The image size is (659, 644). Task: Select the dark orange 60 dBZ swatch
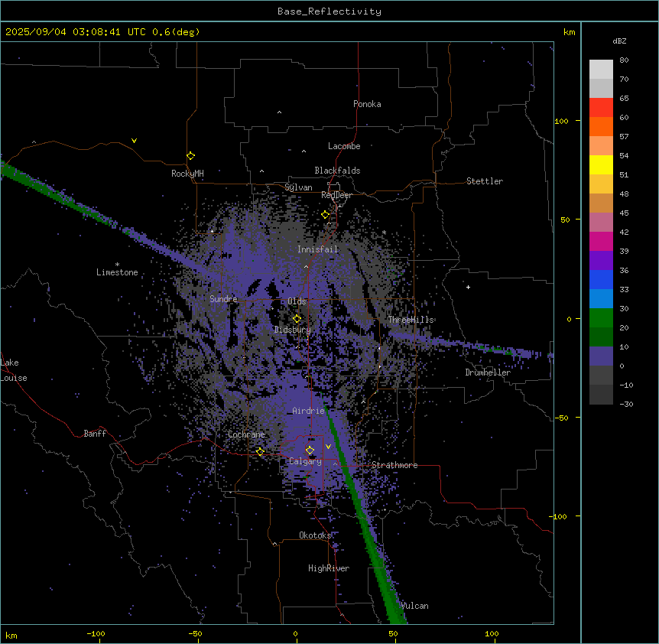coord(601,126)
